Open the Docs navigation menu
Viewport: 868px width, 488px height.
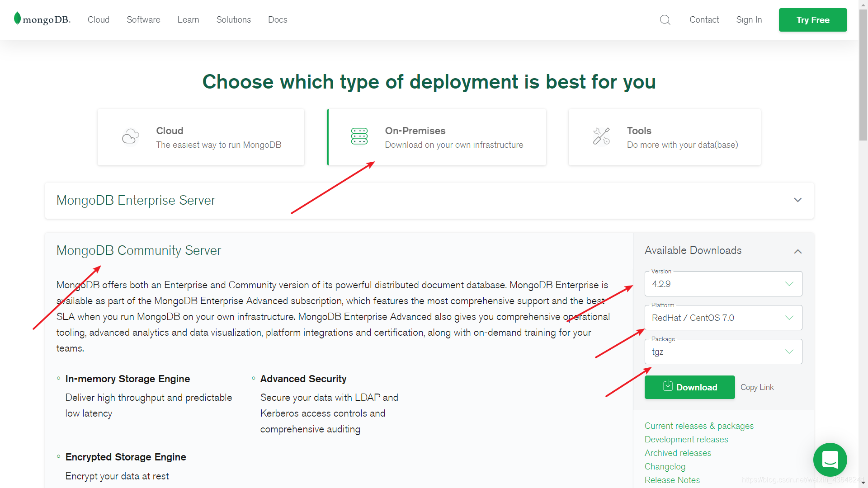coord(278,20)
